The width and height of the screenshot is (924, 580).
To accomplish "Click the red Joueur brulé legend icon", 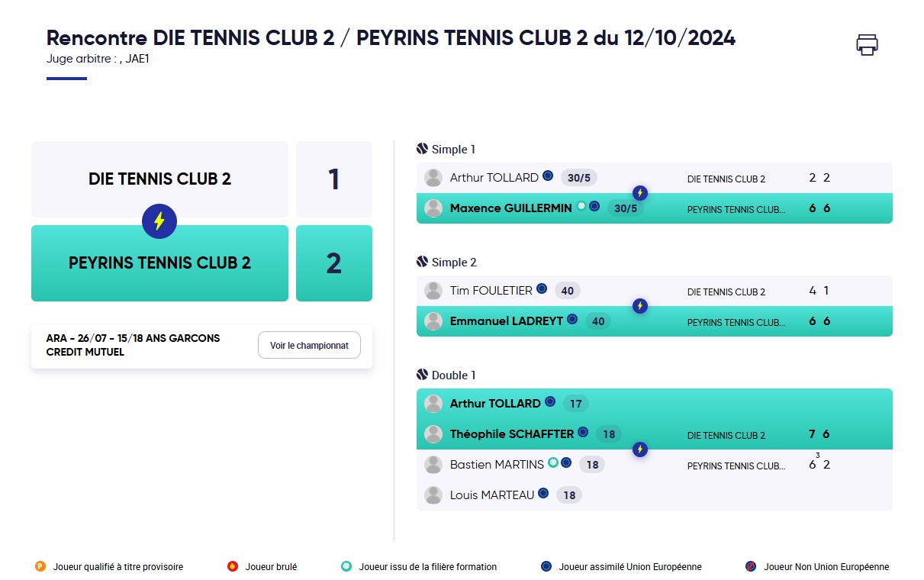I will coord(233,566).
